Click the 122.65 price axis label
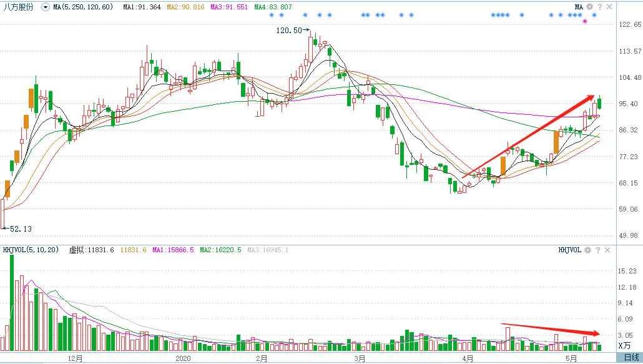The width and height of the screenshot is (643, 364). click(630, 24)
